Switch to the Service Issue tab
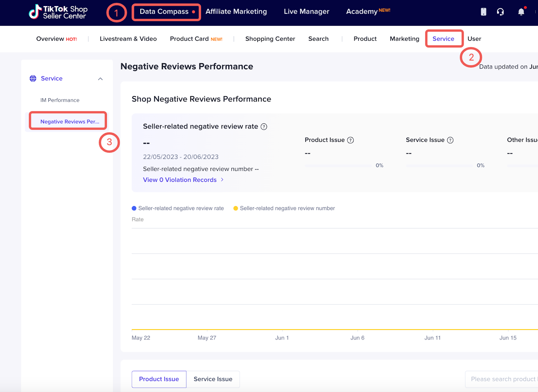 (213, 379)
